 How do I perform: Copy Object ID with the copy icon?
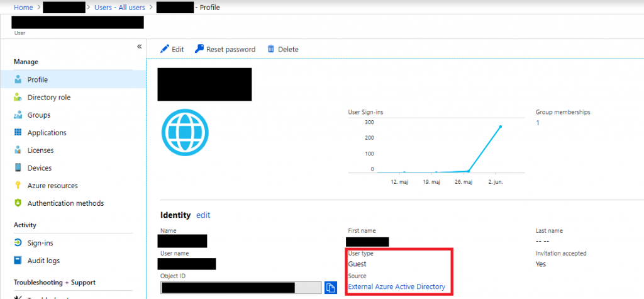pos(331,288)
